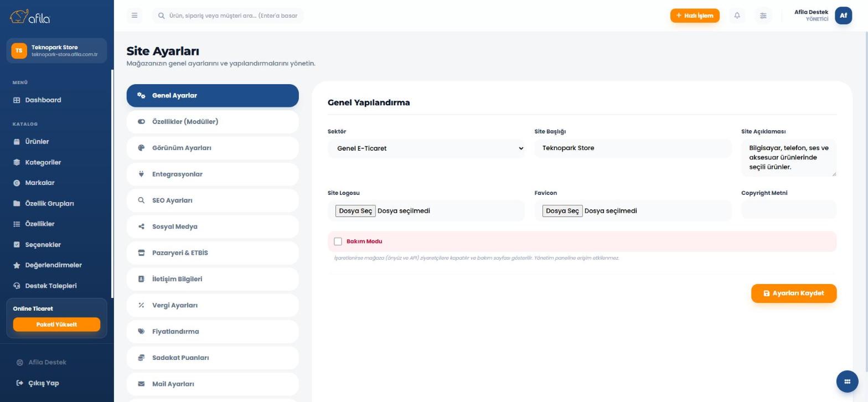This screenshot has width=868, height=402.
Task: Click the Çıkış Yap logout icon
Action: pyautogui.click(x=20, y=383)
